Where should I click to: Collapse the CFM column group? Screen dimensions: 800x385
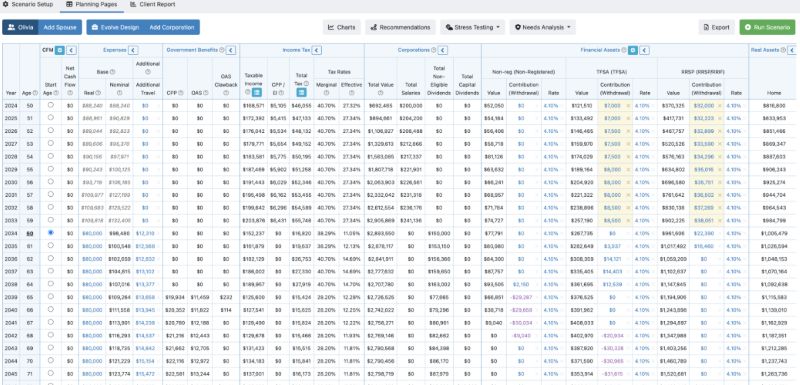[71, 50]
